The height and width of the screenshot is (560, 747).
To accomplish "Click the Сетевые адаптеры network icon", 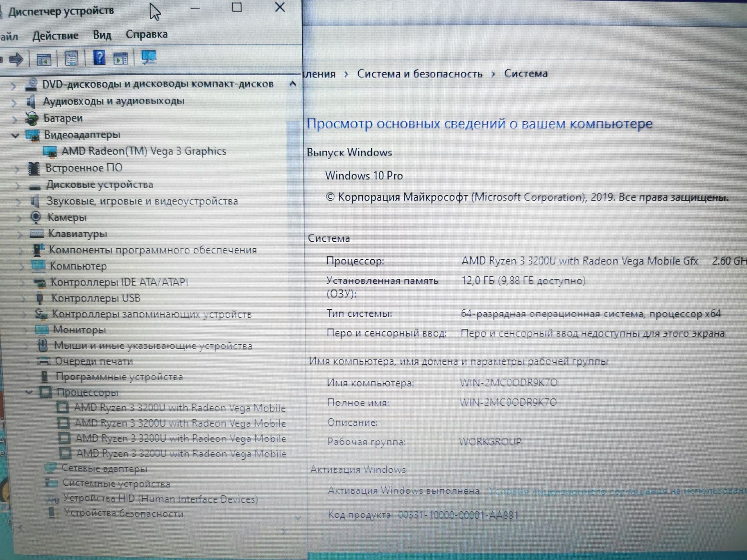I will click(50, 468).
